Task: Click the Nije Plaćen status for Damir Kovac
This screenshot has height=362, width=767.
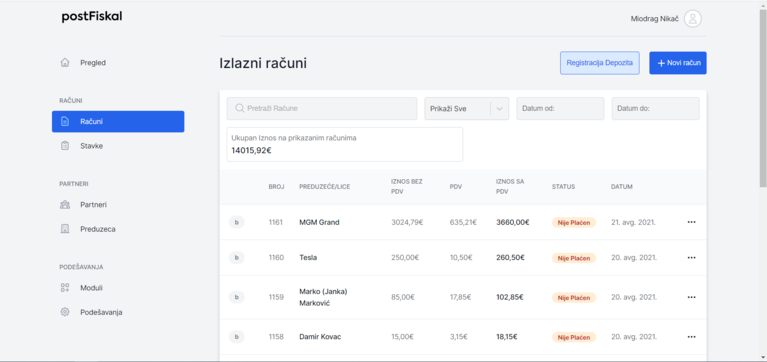Action: (574, 337)
